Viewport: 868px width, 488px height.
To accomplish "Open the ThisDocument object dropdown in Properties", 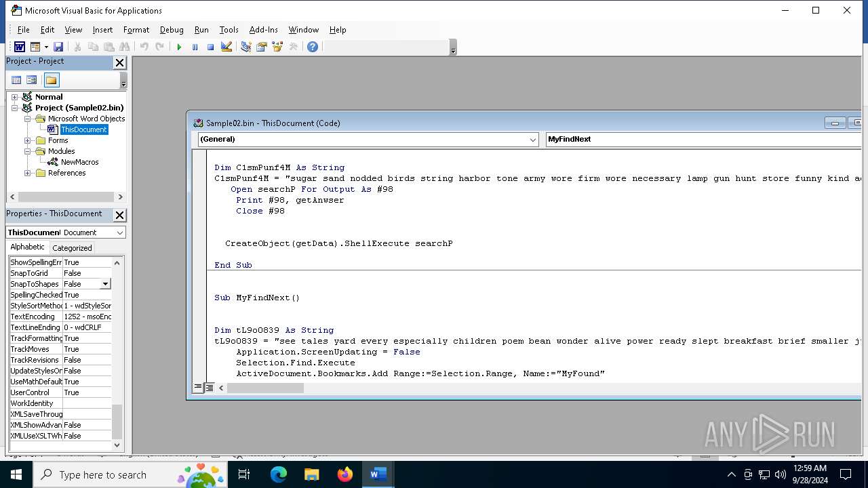I will (119, 232).
